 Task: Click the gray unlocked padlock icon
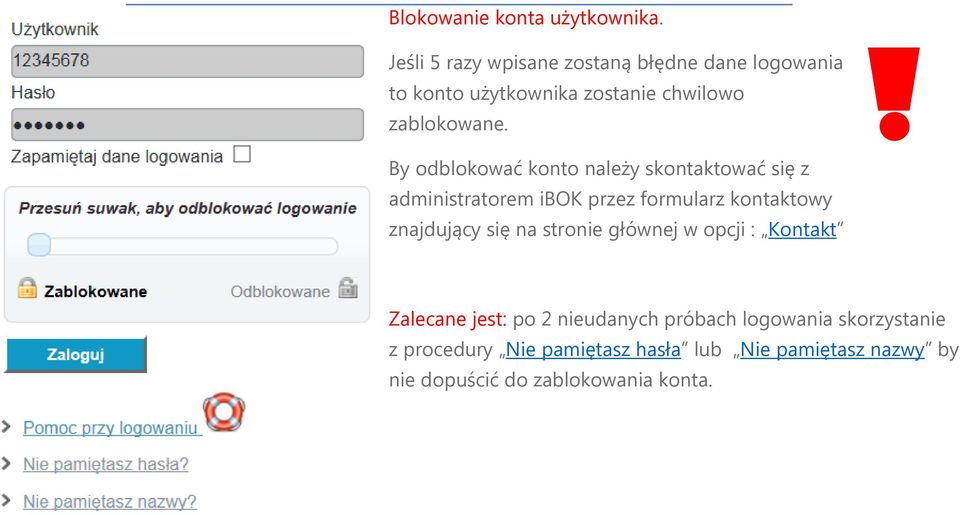(x=348, y=287)
